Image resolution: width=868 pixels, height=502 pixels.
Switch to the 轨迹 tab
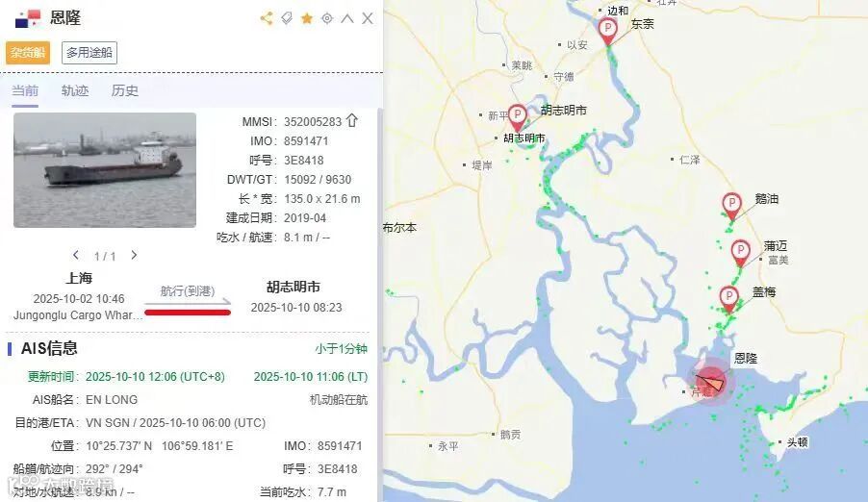tap(75, 90)
